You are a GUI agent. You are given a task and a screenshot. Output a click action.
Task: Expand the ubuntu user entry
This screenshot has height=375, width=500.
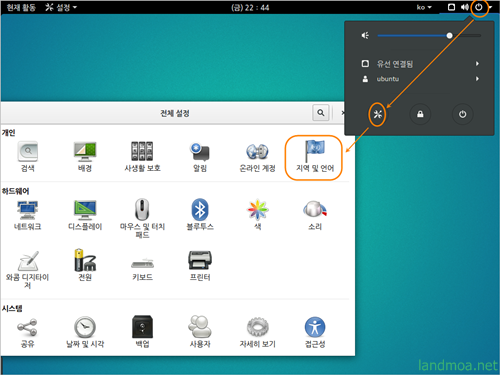[421, 79]
